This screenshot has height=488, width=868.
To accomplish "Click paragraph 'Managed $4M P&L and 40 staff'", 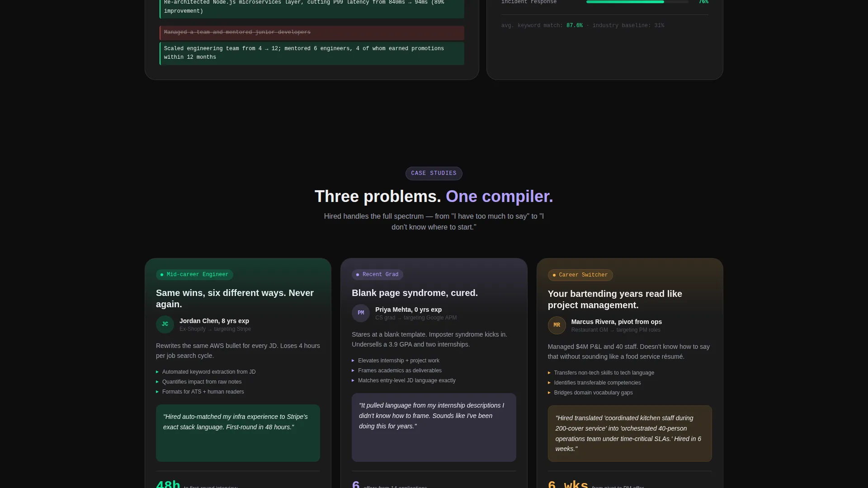I will click(628, 352).
